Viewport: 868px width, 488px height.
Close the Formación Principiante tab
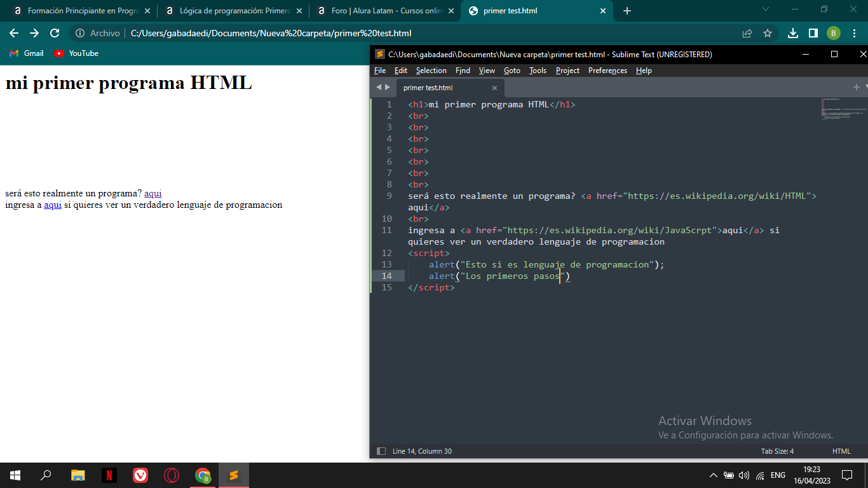pyautogui.click(x=147, y=11)
